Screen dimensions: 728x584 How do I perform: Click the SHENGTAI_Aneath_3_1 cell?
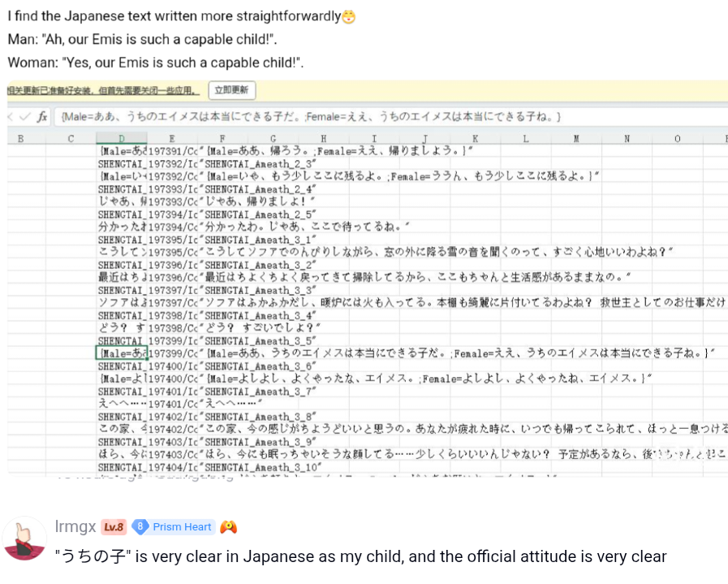[x=258, y=240]
